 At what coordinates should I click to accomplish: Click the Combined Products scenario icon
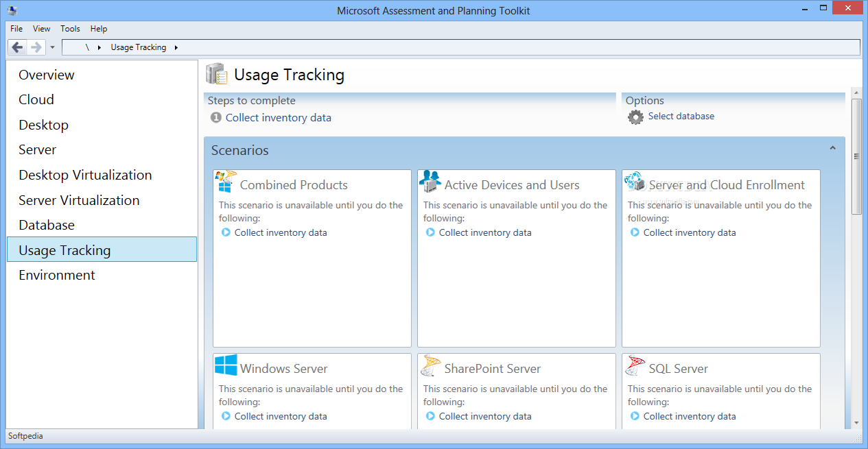coord(226,181)
